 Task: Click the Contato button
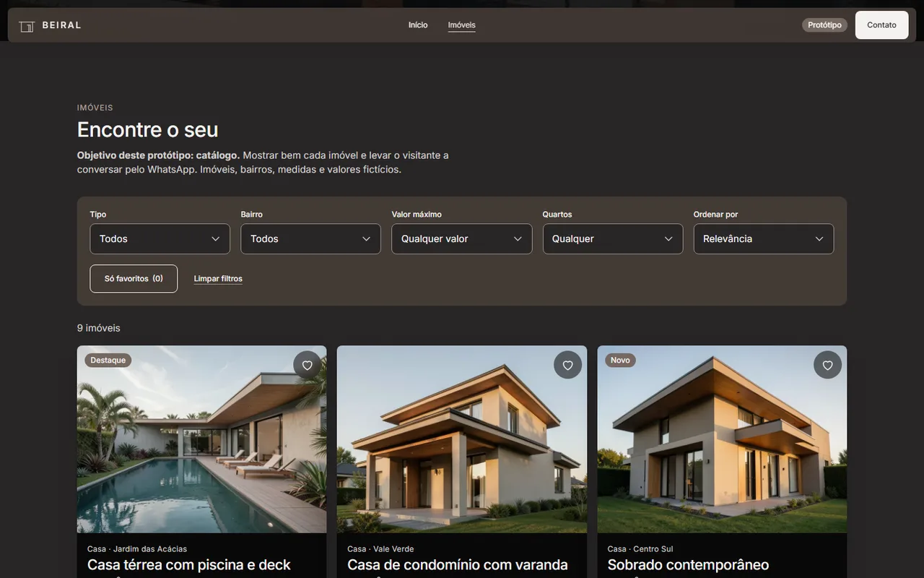tap(881, 25)
